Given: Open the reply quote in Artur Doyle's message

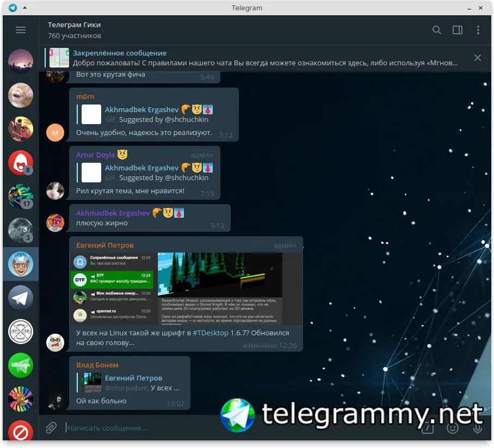Looking at the screenshot, I should [x=145, y=173].
